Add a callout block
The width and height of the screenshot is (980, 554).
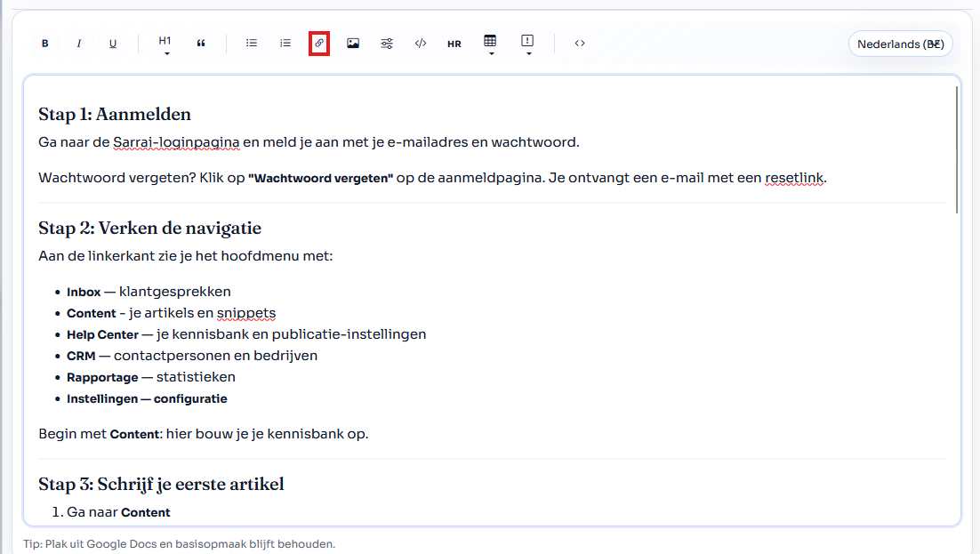click(527, 38)
